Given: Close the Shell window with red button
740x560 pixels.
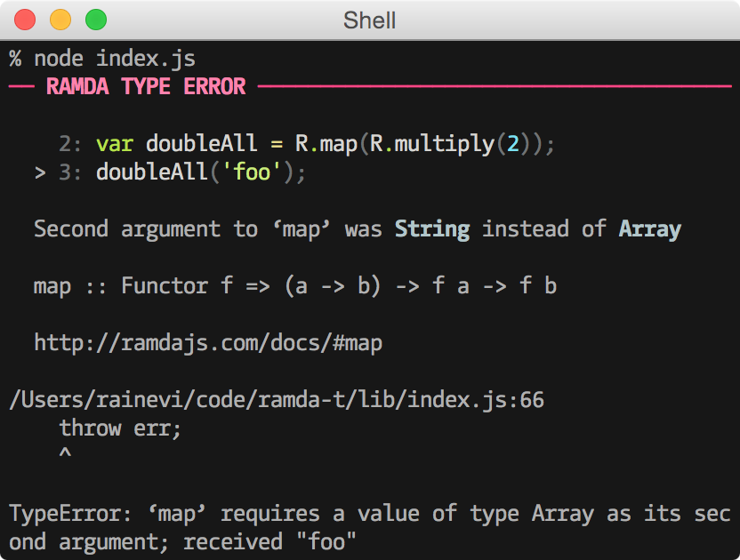Looking at the screenshot, I should click(x=25, y=20).
